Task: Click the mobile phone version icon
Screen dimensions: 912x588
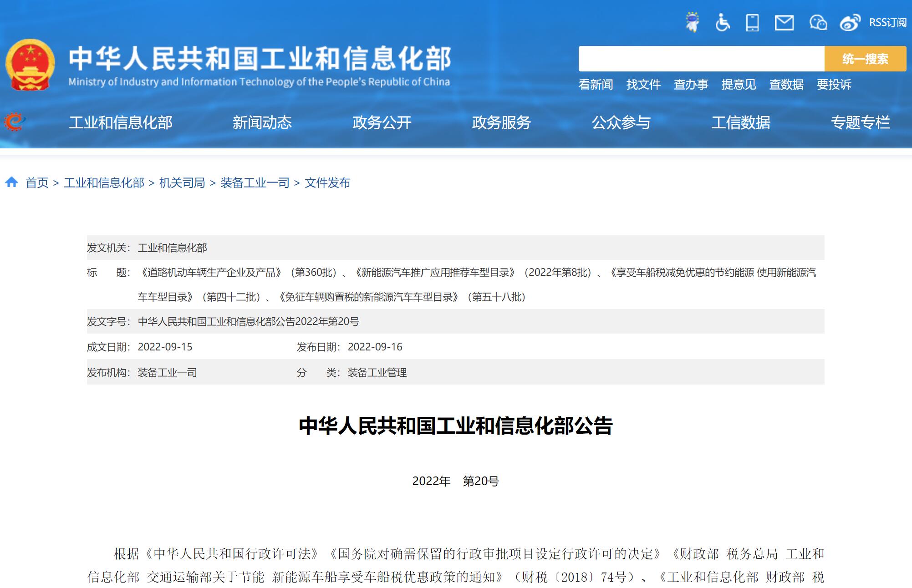Action: pos(752,22)
